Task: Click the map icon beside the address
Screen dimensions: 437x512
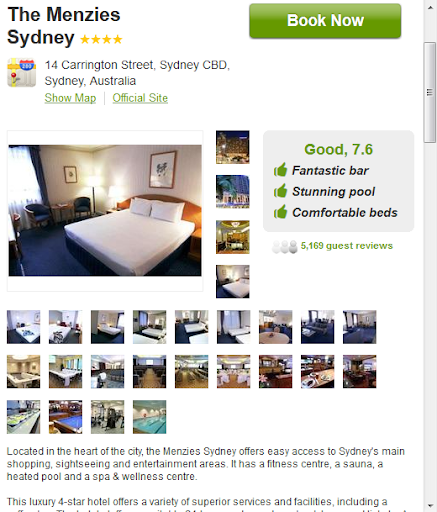Action: click(x=22, y=73)
